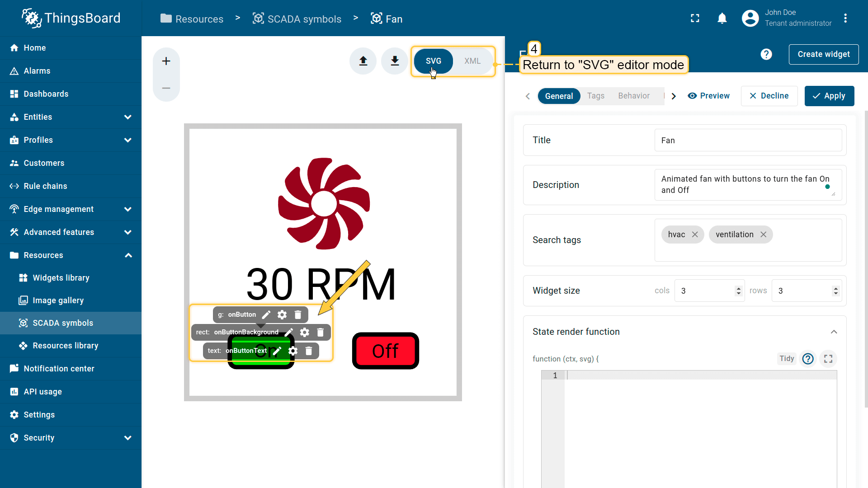Toggle fullscreen mode icon in header

(x=695, y=18)
